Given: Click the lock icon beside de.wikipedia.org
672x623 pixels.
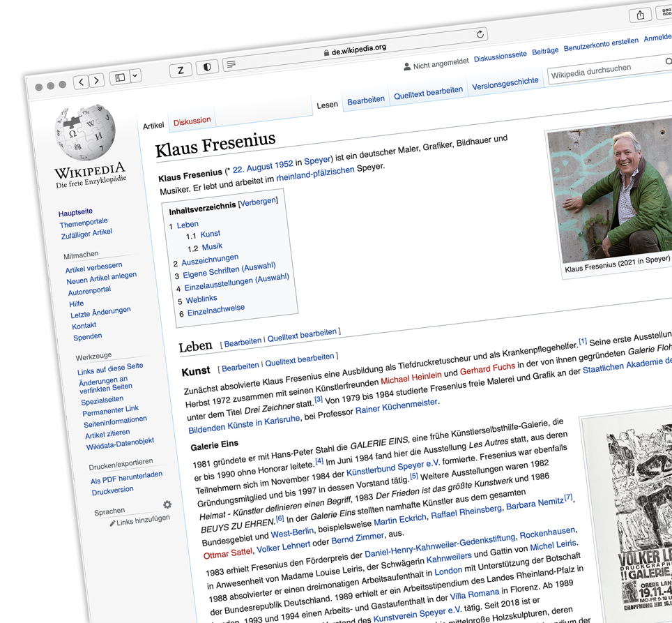Looking at the screenshot, I should point(326,53).
